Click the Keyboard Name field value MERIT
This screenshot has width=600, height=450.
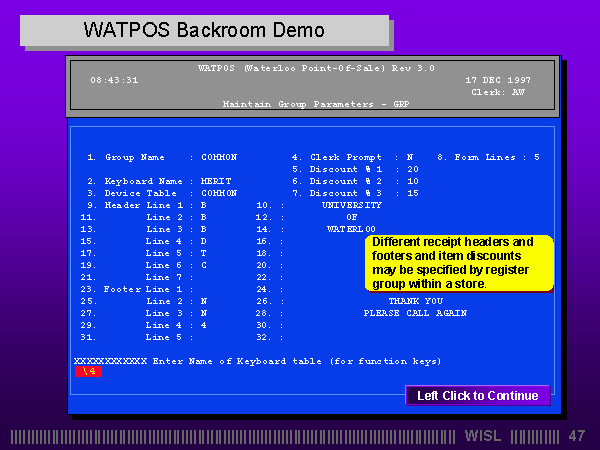(216, 181)
